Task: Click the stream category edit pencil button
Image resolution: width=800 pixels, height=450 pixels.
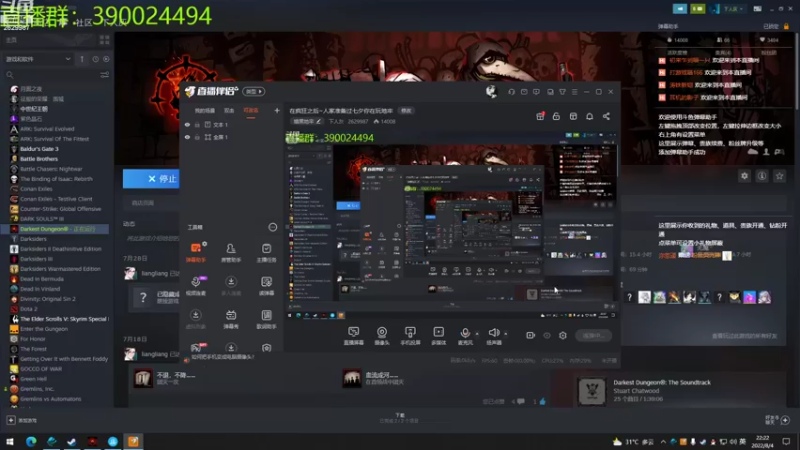Action: [x=307, y=121]
